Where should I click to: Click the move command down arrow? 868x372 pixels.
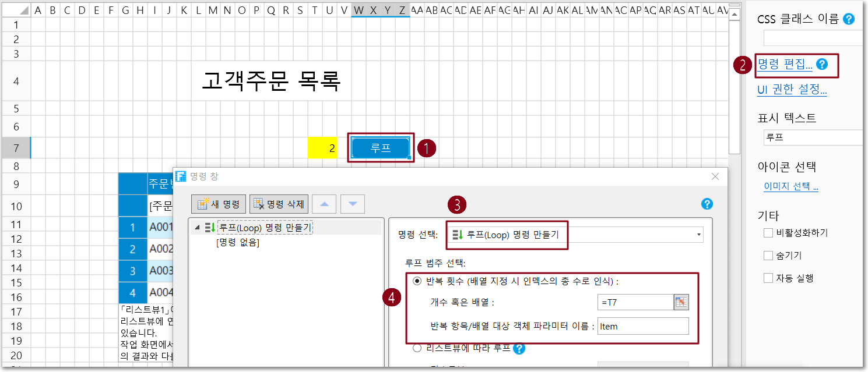click(353, 204)
